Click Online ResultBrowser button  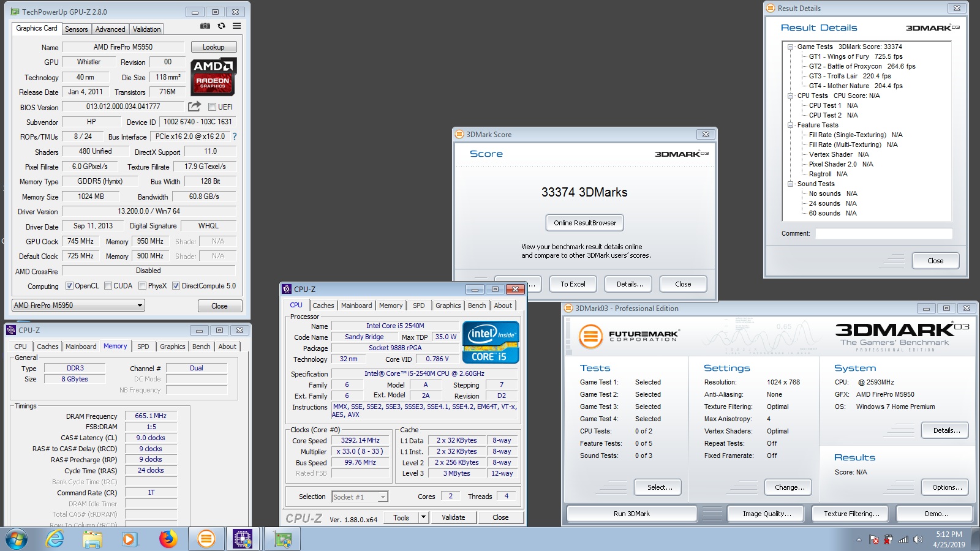pos(585,223)
